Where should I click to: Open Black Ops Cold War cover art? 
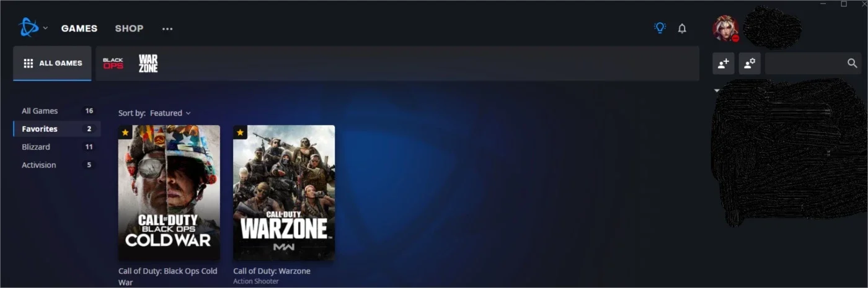[x=169, y=193]
